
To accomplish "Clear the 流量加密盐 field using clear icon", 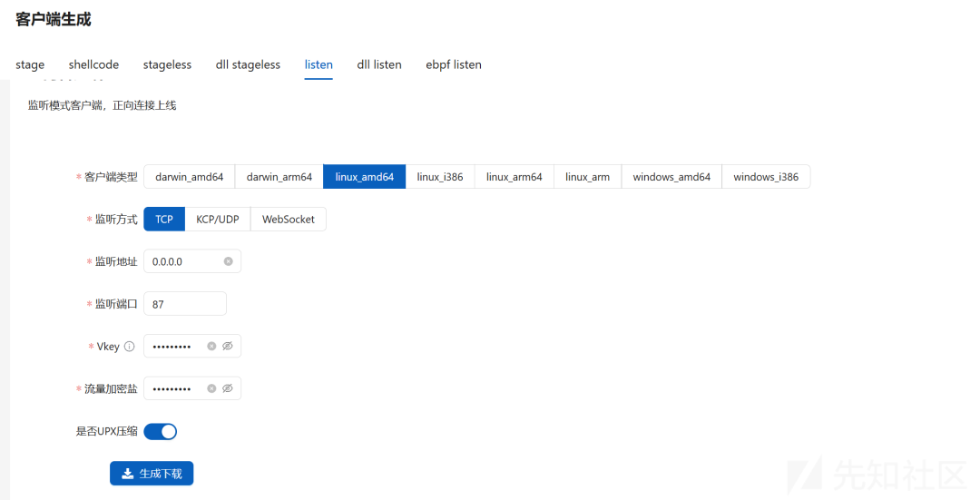I will [211, 388].
